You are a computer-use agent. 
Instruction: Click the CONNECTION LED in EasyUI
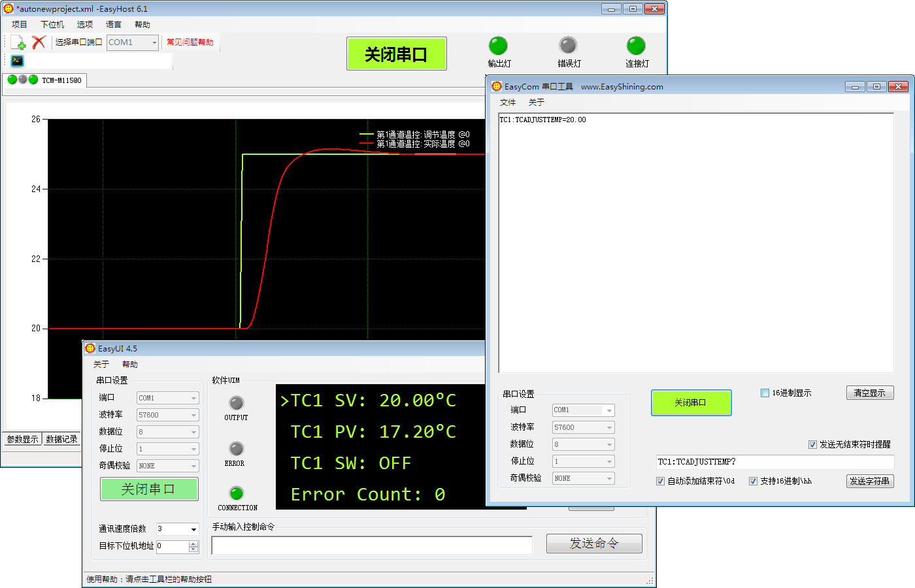tap(237, 493)
